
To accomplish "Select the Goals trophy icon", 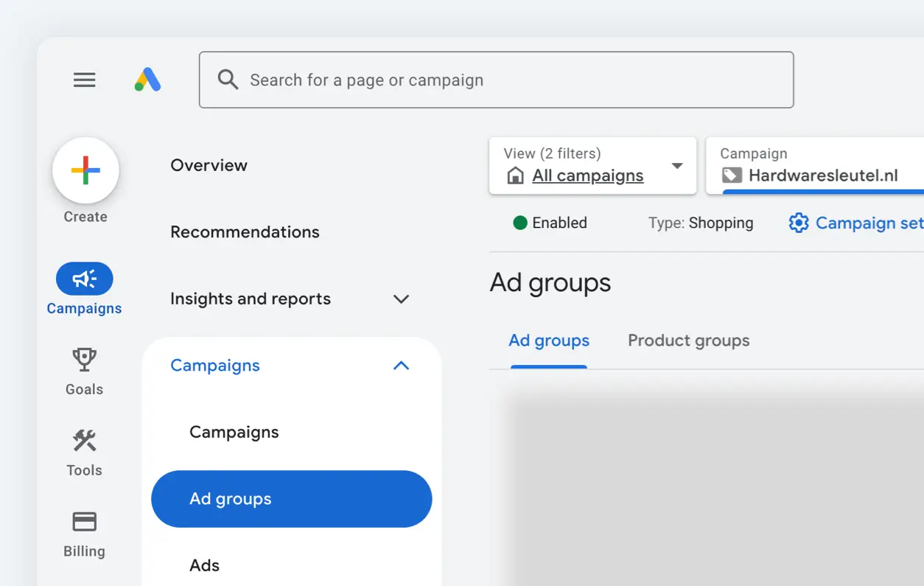I will click(x=83, y=359).
